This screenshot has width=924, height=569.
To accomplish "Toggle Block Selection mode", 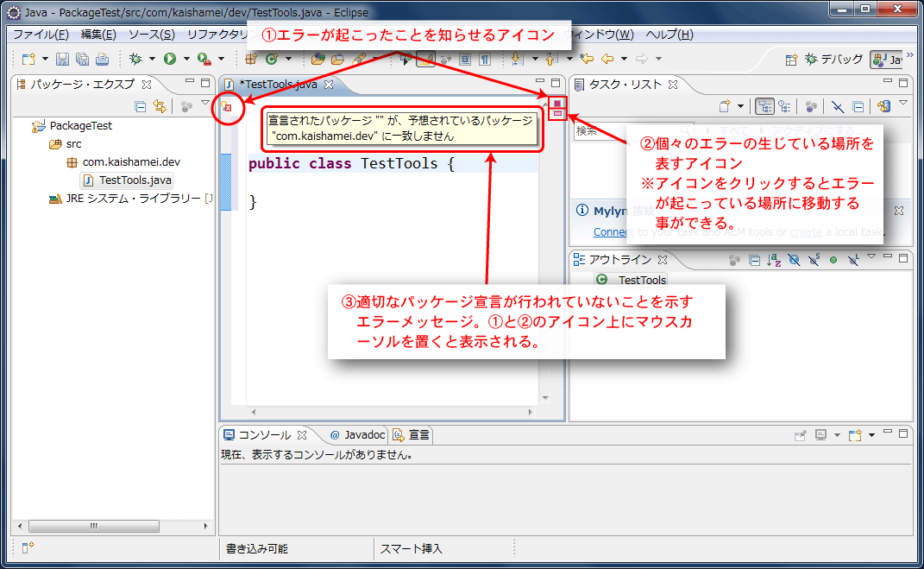I will (x=466, y=59).
